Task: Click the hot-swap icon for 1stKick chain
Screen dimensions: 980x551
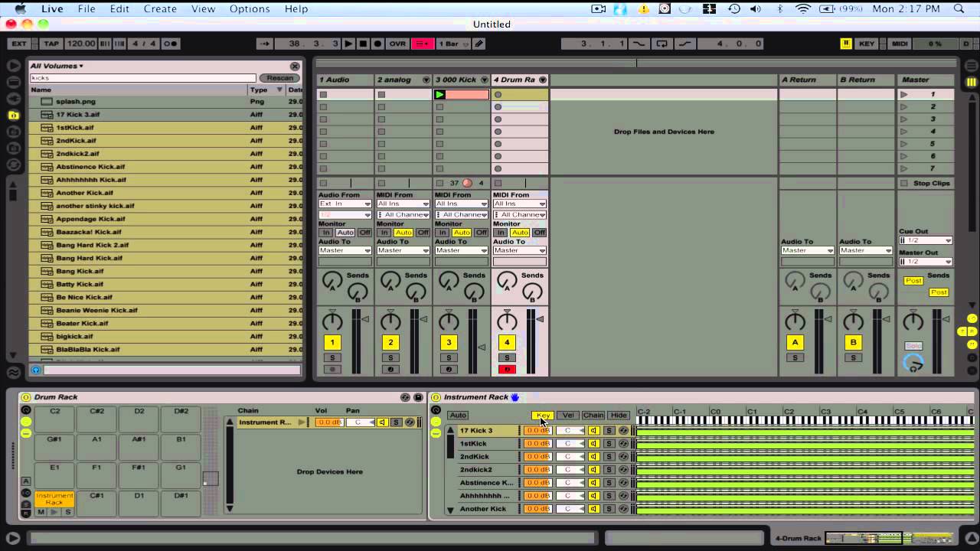Action: tap(623, 444)
